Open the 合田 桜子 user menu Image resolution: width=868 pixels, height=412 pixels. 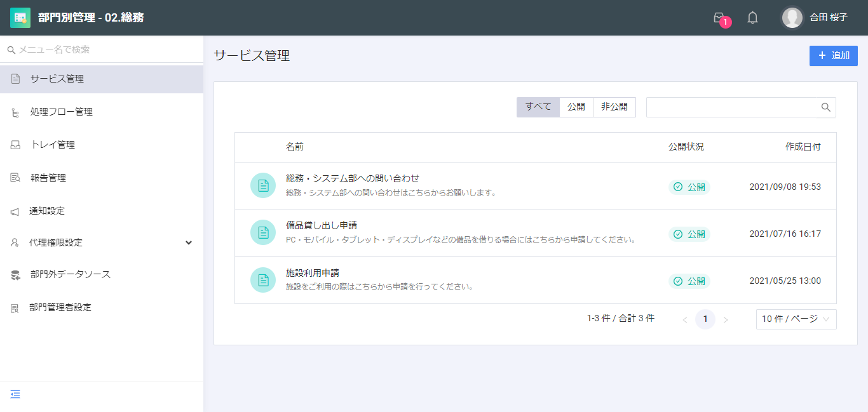click(x=815, y=18)
